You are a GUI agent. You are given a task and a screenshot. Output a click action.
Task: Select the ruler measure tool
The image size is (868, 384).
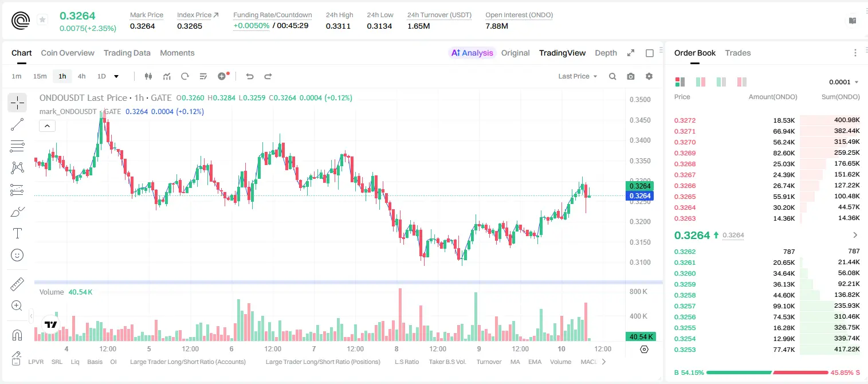coord(17,284)
